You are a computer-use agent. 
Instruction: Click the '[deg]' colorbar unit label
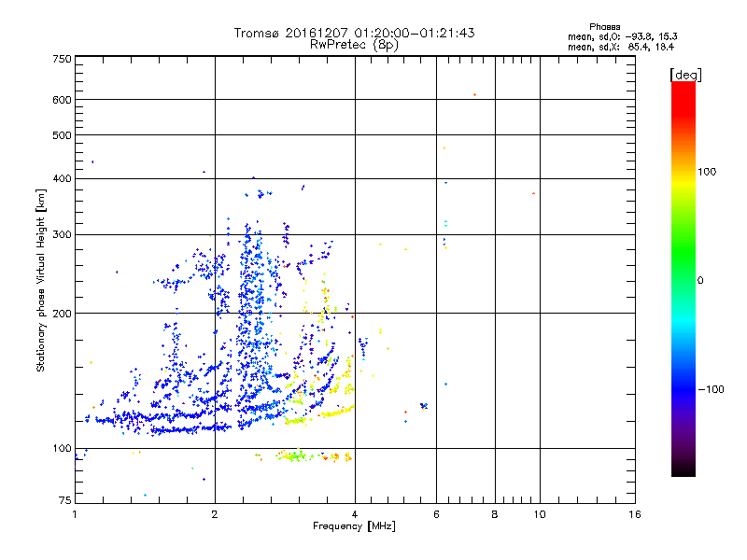(685, 75)
